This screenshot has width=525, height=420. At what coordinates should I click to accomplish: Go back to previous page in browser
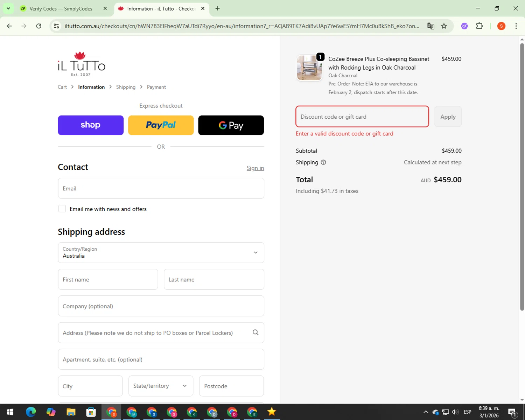click(x=9, y=26)
